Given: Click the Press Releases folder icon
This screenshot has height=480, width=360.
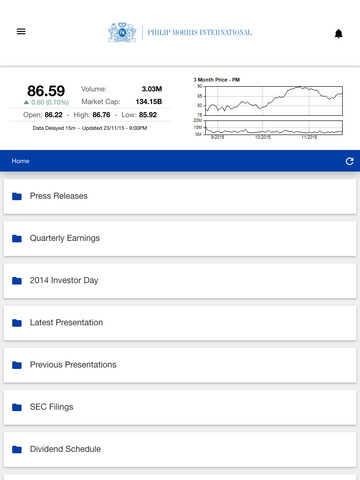Looking at the screenshot, I should click(17, 196).
